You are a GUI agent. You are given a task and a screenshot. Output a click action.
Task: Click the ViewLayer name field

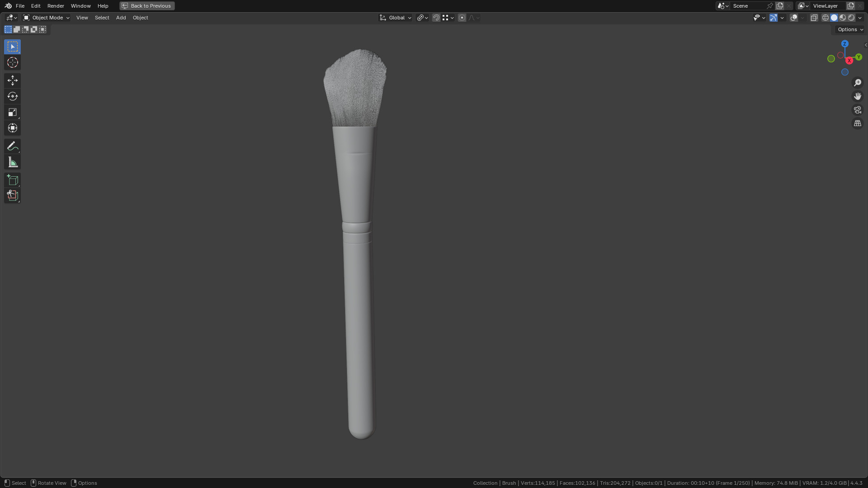click(x=828, y=6)
